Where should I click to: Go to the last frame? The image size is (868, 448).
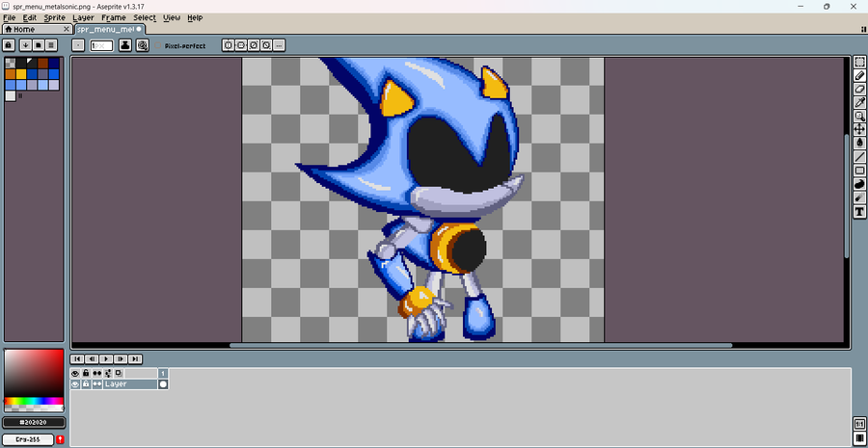point(135,359)
